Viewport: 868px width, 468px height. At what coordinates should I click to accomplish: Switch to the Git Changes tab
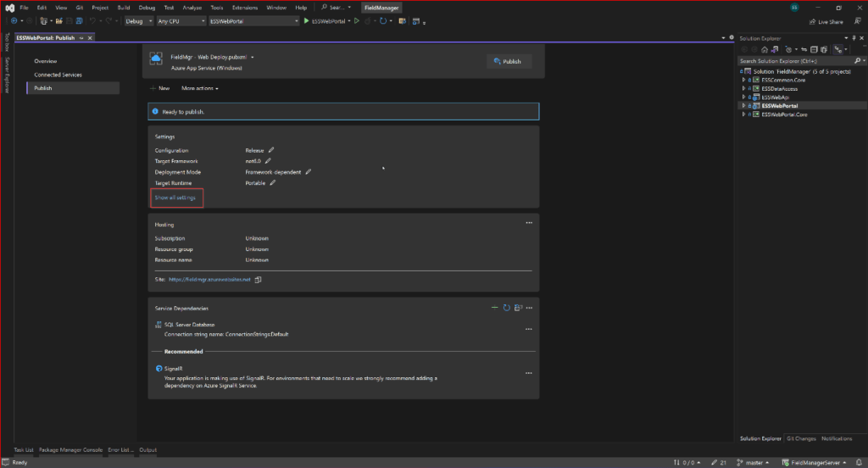(801, 438)
